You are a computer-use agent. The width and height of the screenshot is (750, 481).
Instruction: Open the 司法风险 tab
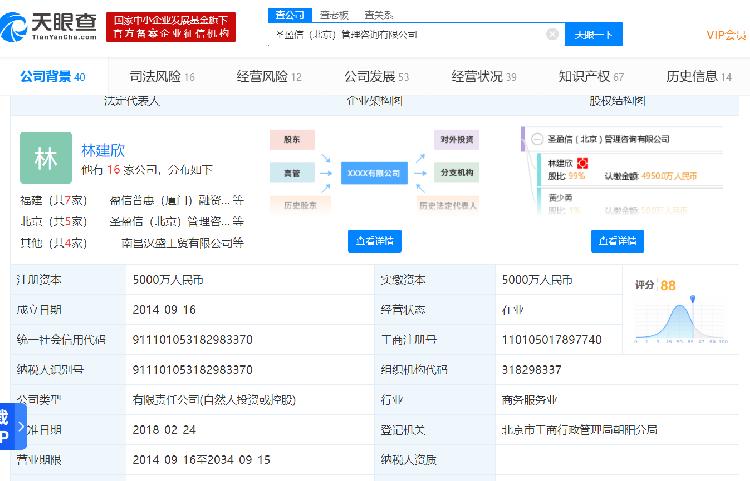click(162, 77)
